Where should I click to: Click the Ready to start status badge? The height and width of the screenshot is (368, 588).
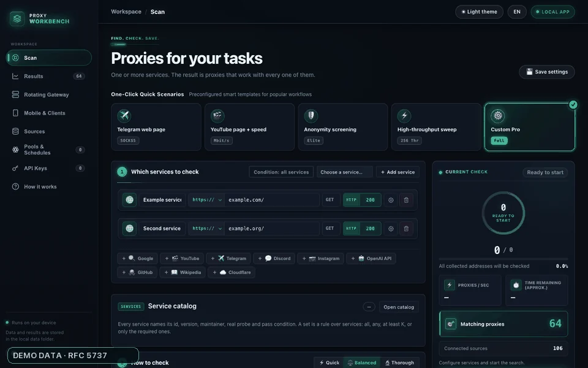click(545, 172)
